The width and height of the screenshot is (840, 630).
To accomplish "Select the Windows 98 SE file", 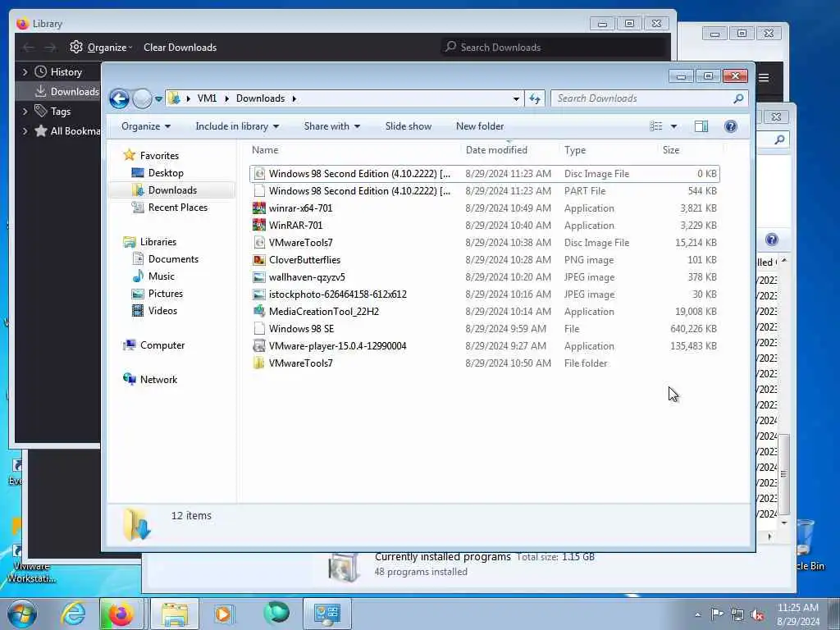I will 484,329.
